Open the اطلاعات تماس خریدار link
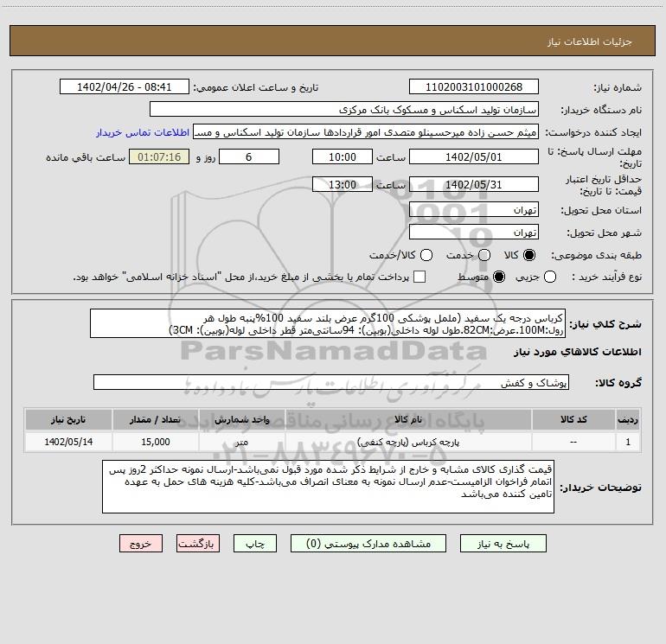 143,132
